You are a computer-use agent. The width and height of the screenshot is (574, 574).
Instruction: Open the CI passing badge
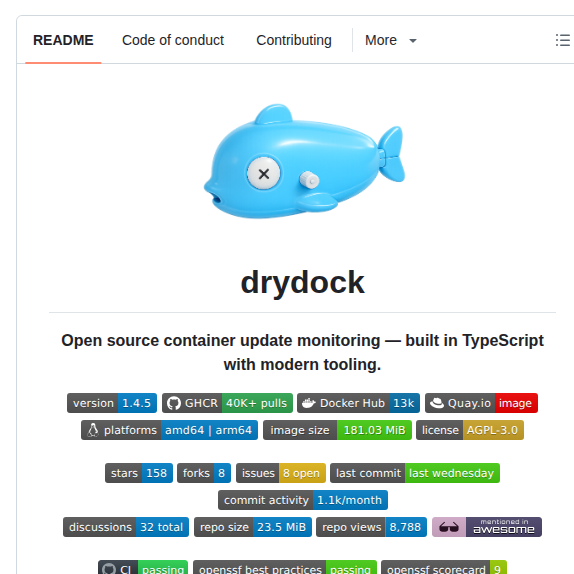143,567
